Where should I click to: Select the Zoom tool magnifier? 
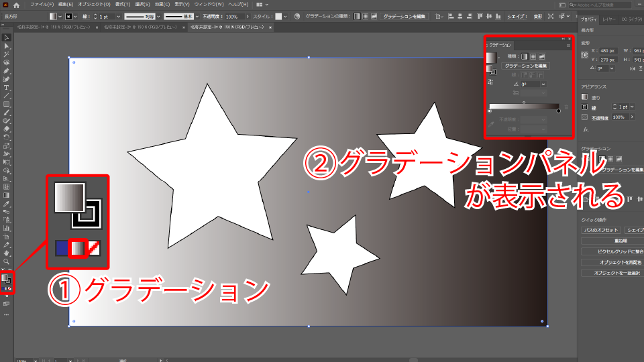pyautogui.click(x=6, y=261)
